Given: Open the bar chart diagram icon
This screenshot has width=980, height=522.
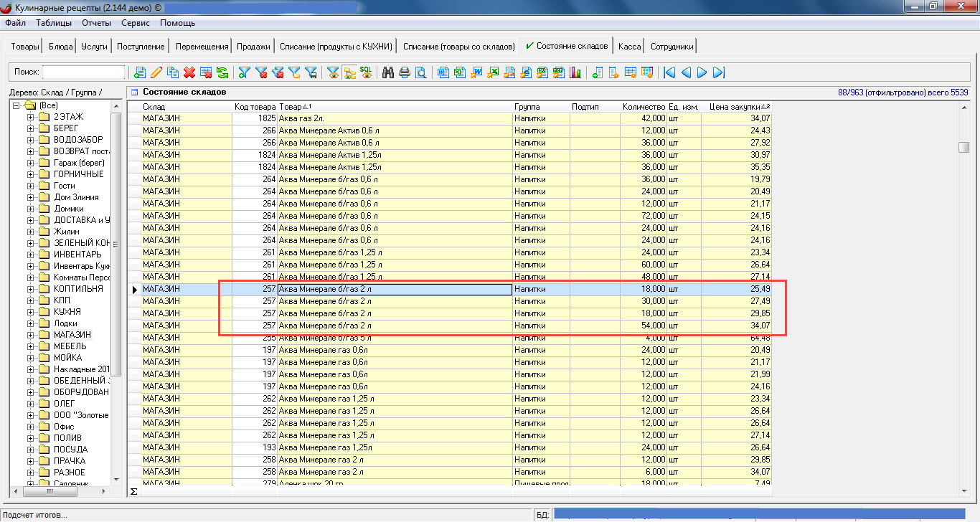Looking at the screenshot, I should (575, 72).
